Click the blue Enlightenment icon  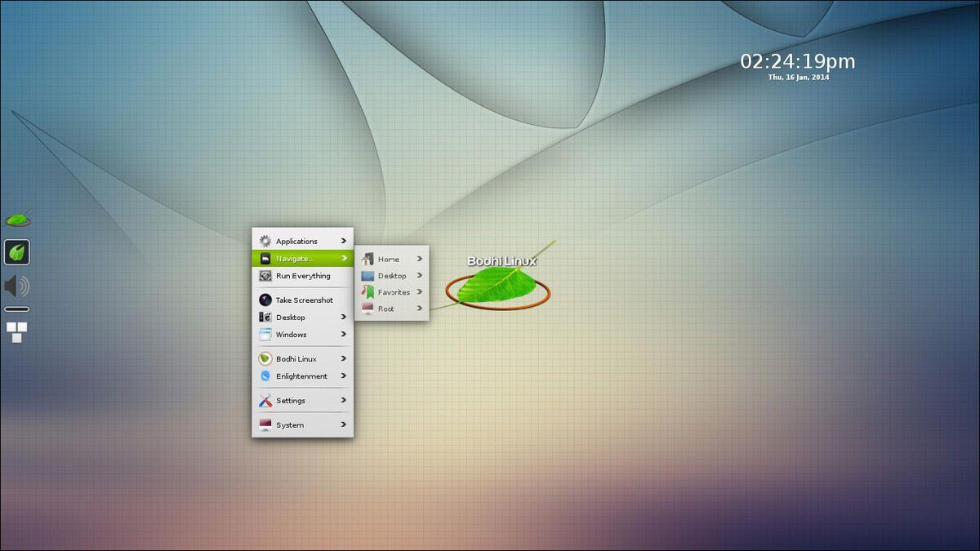point(265,375)
